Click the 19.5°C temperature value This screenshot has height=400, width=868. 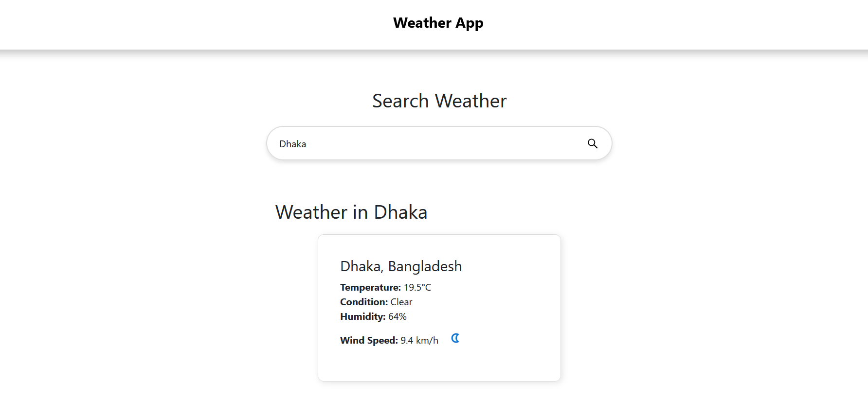(x=417, y=287)
